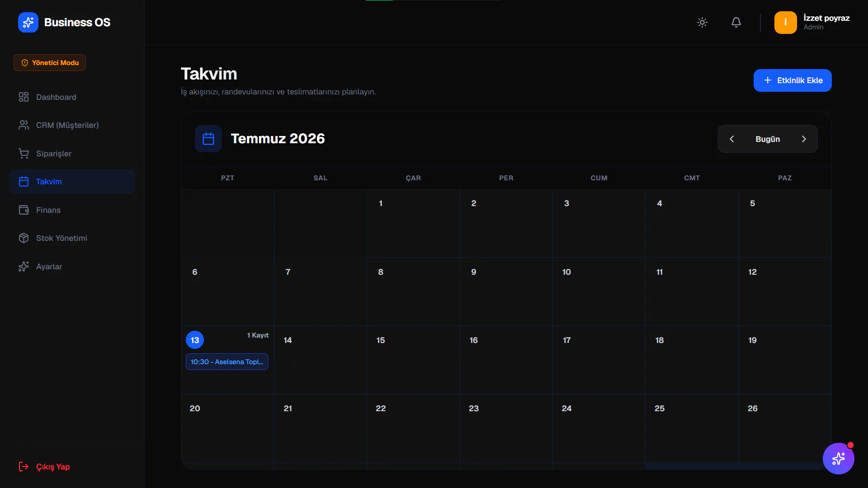The width and height of the screenshot is (868, 488).
Task: Click the CUM weekday column header
Action: [599, 178]
